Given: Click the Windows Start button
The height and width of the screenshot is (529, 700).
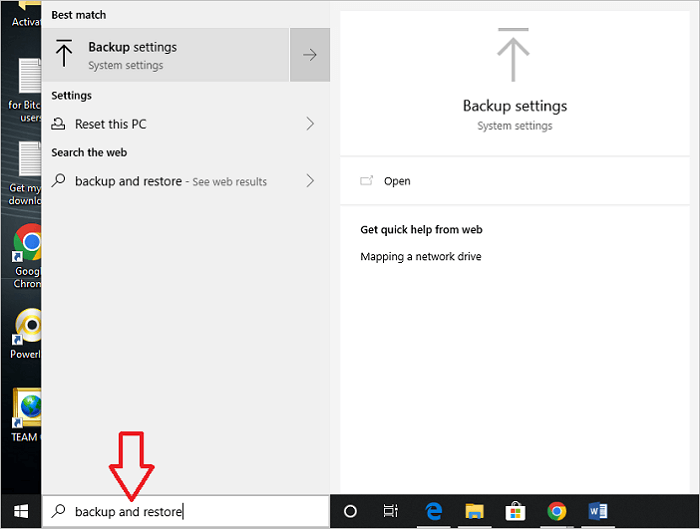Looking at the screenshot, I should pos(20,511).
